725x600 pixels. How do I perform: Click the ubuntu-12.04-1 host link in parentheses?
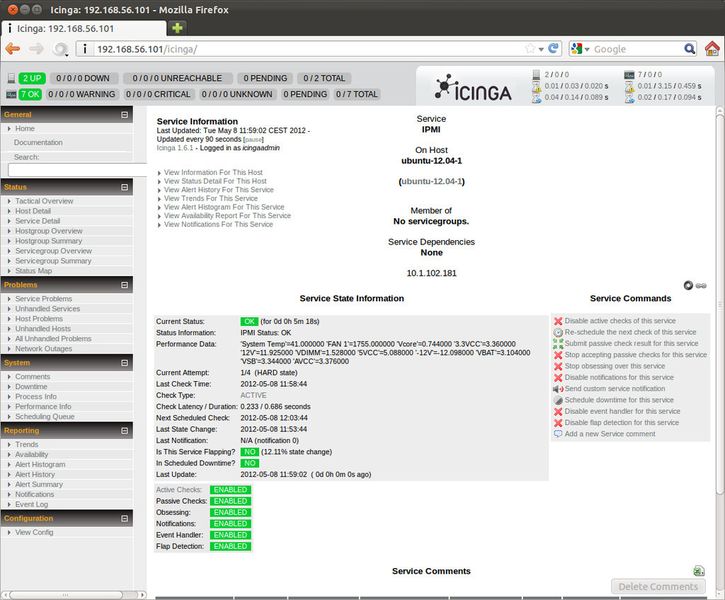431,181
